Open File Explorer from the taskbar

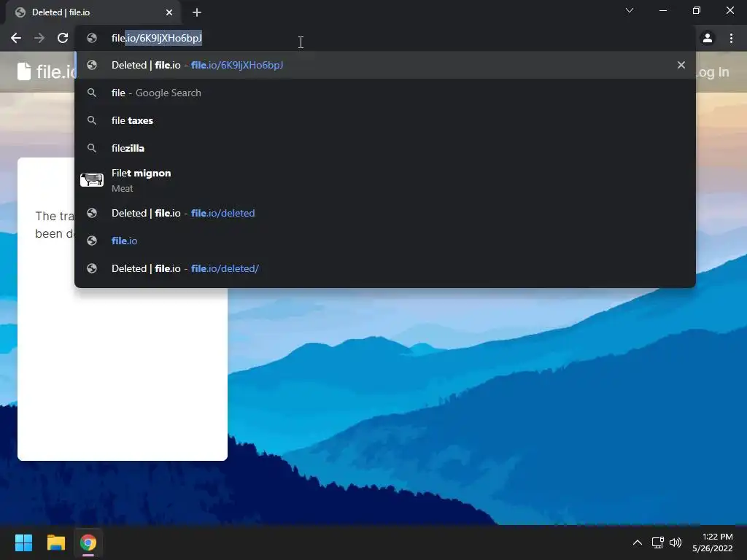coord(55,542)
